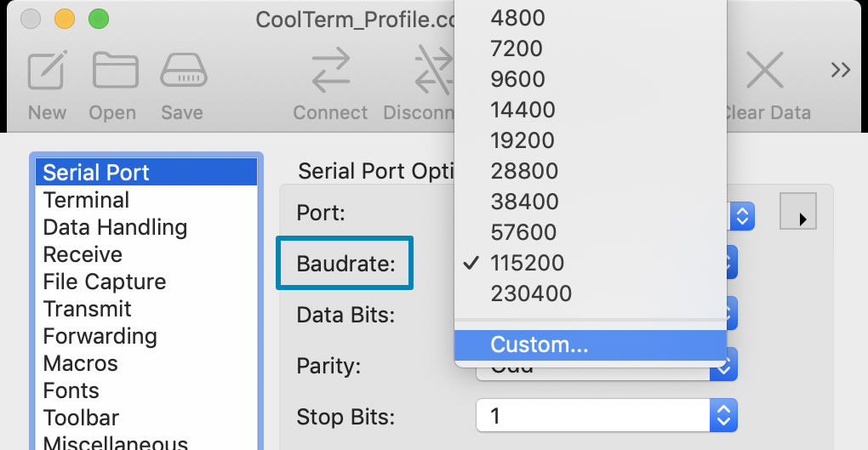The image size is (868, 450).
Task: Click the green zoom window button
Action: [x=99, y=18]
